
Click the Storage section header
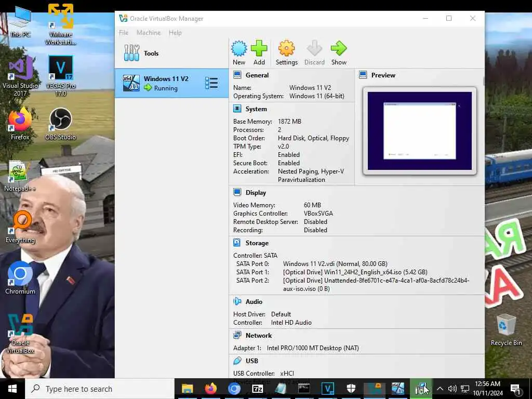(x=257, y=243)
